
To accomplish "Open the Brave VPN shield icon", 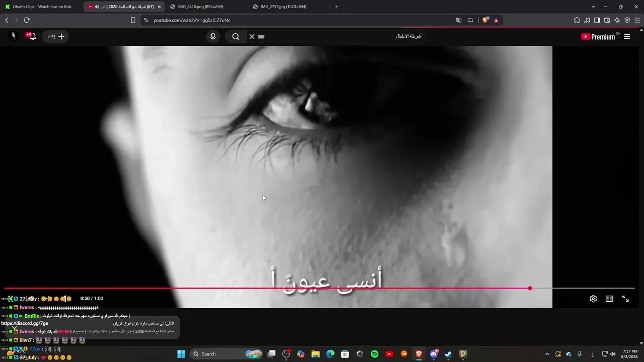I will (x=627, y=20).
